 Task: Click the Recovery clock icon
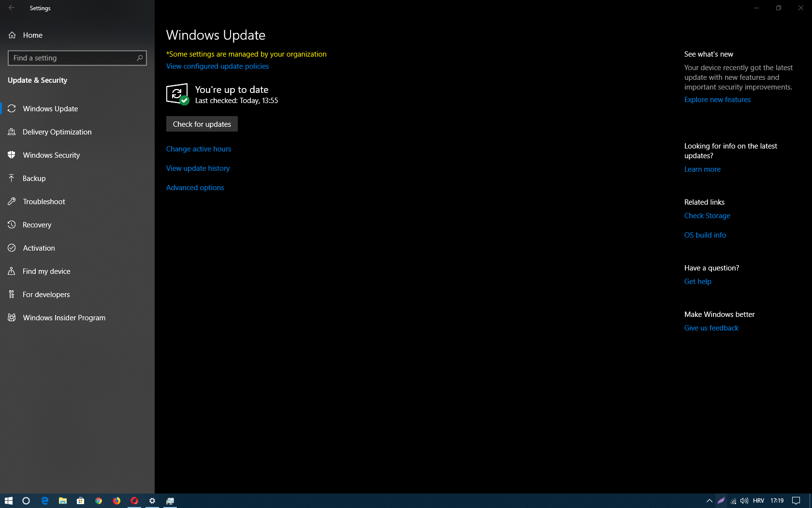point(12,225)
